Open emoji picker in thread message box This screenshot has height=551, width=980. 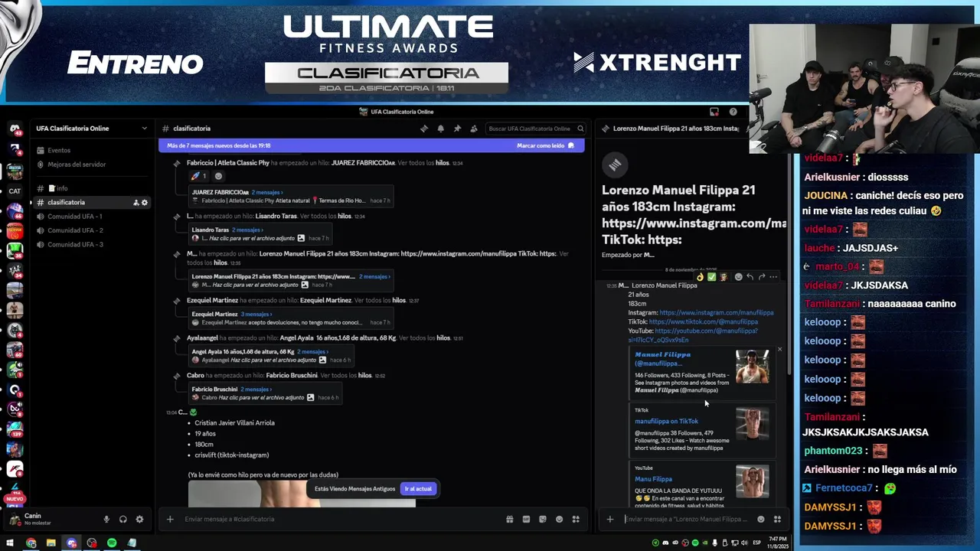(x=760, y=519)
